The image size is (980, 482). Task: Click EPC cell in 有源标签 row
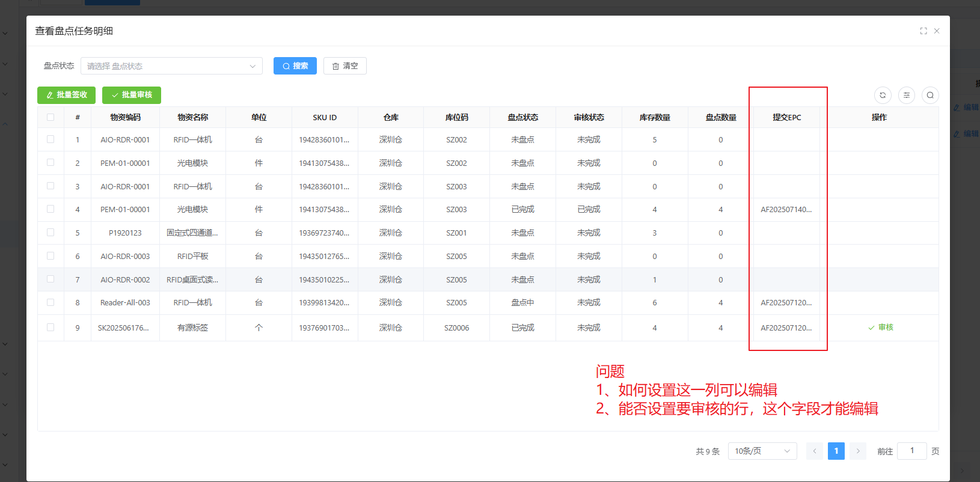pyautogui.click(x=786, y=328)
